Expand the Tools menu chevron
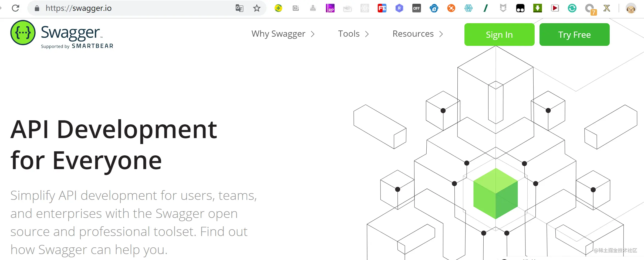The width and height of the screenshot is (644, 260). click(367, 34)
